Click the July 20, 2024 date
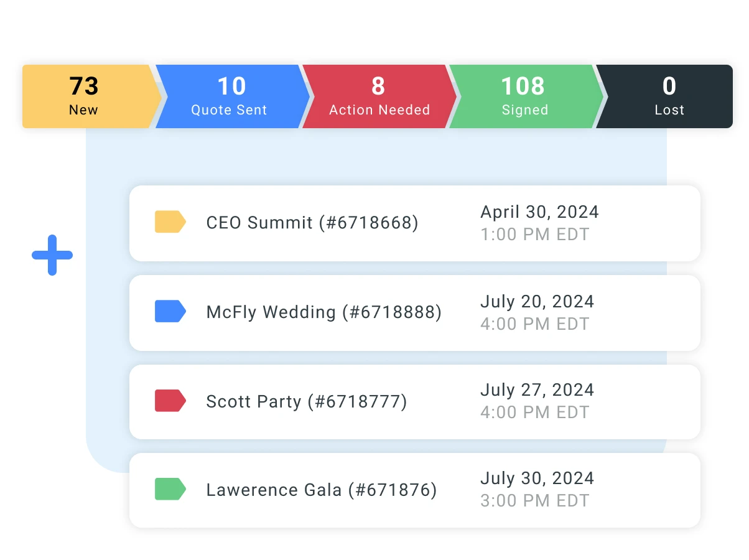Screen dimensions: 749x560 [x=537, y=302]
